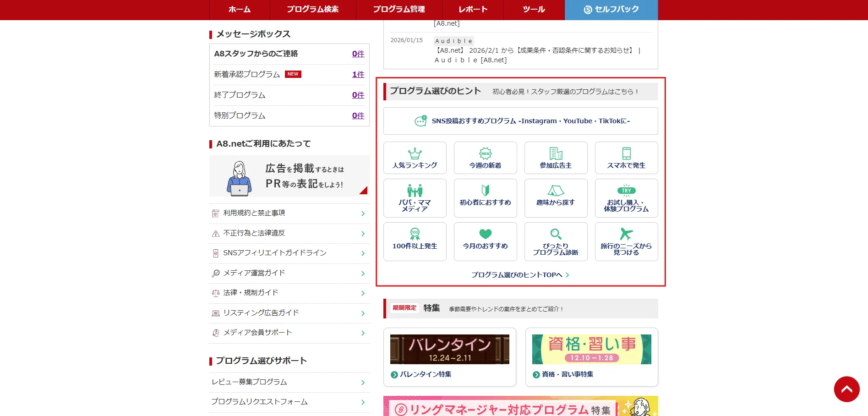This screenshot has width=868, height=416.
Task: Open the 広告を掲載するときはPR等の表記 banner
Action: (x=289, y=176)
